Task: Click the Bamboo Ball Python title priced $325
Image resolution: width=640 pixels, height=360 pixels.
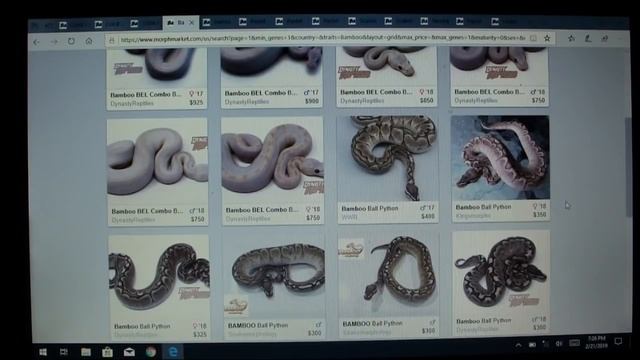Action: [x=142, y=327]
